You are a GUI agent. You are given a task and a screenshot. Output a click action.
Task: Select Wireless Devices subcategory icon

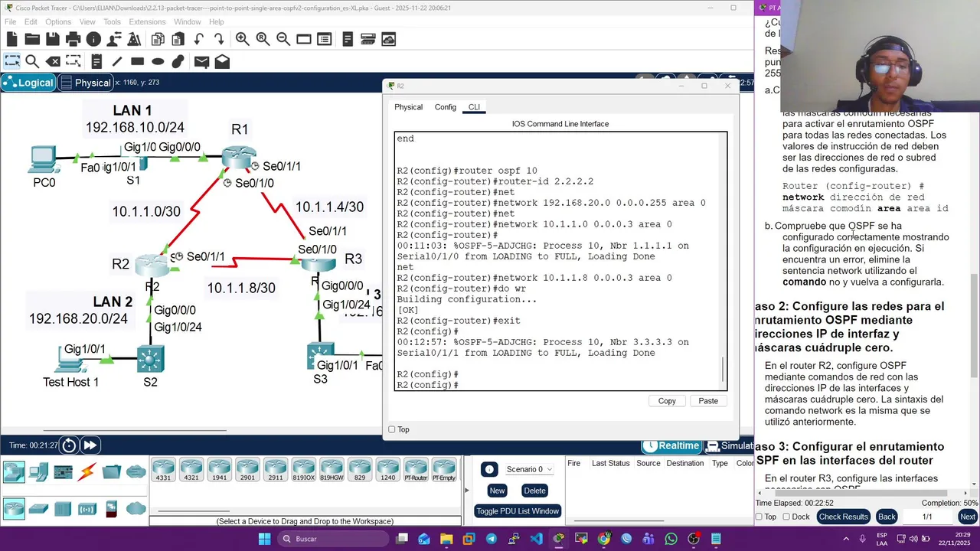(x=87, y=508)
